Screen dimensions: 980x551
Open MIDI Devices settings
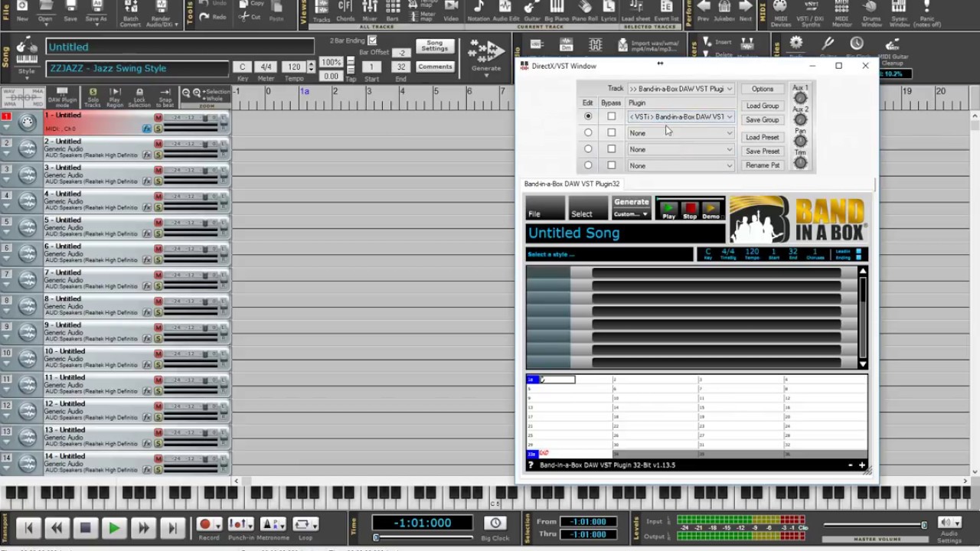coord(781,12)
